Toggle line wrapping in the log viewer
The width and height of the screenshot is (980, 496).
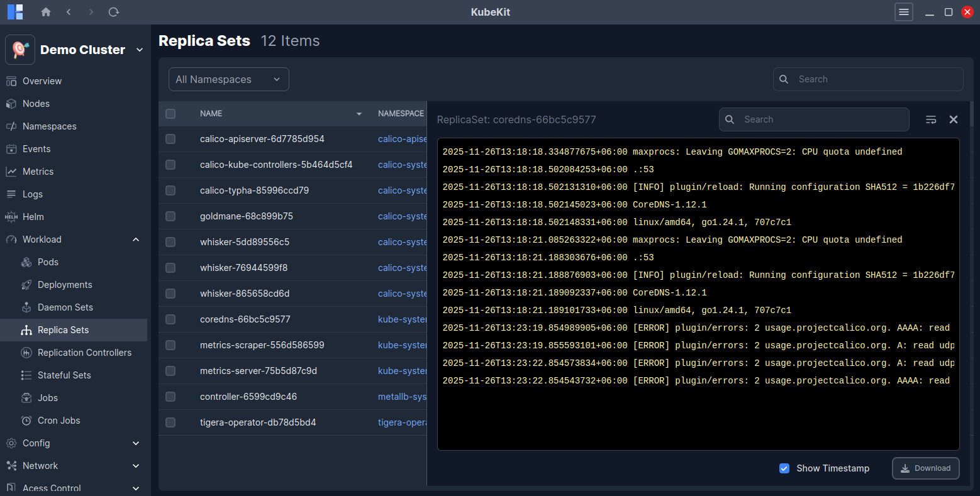[x=931, y=119]
